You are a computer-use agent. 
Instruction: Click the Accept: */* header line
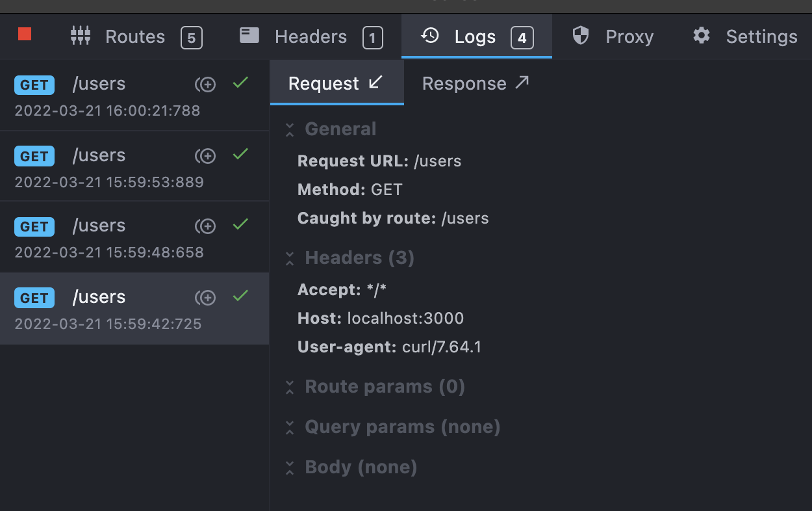pyautogui.click(x=342, y=290)
